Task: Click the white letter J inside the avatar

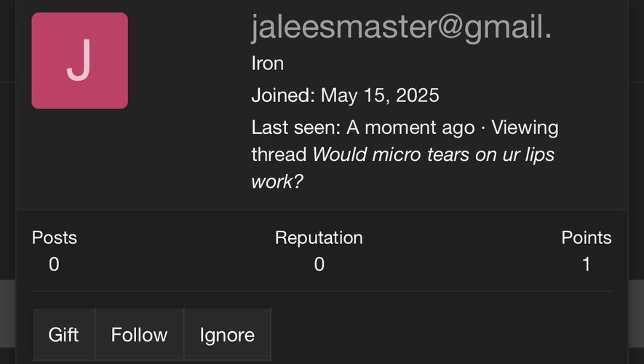Action: point(79,60)
